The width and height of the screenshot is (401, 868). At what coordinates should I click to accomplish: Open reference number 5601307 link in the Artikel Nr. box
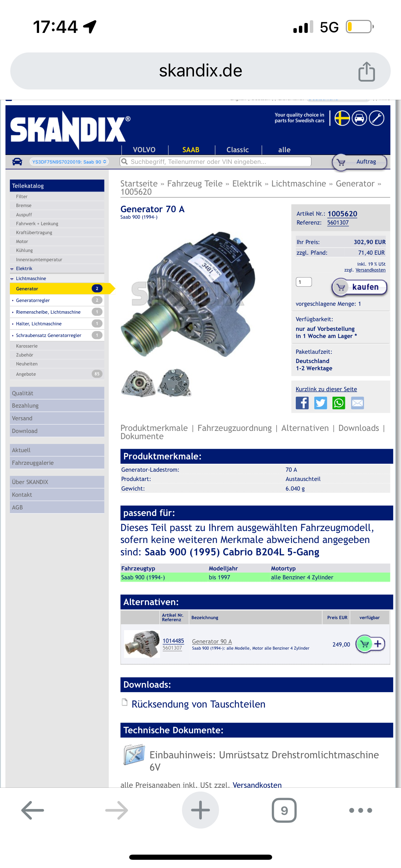pos(338,222)
